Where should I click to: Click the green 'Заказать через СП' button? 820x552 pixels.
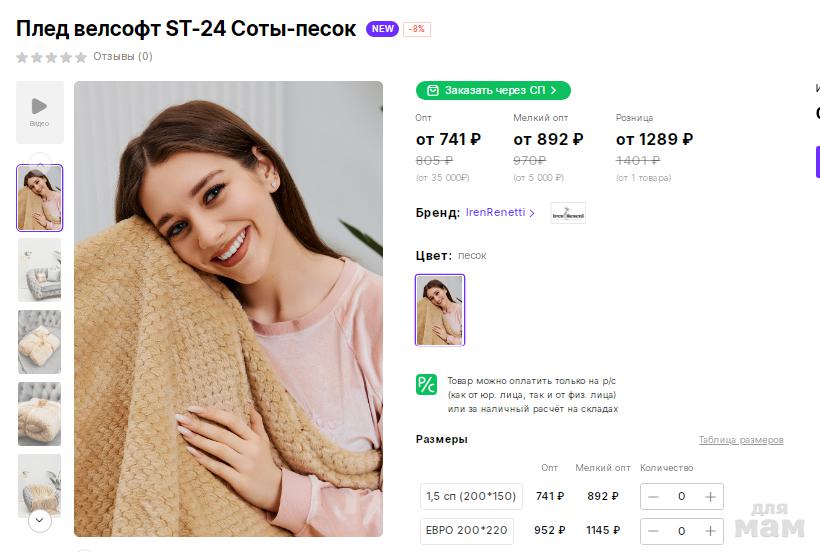493,90
